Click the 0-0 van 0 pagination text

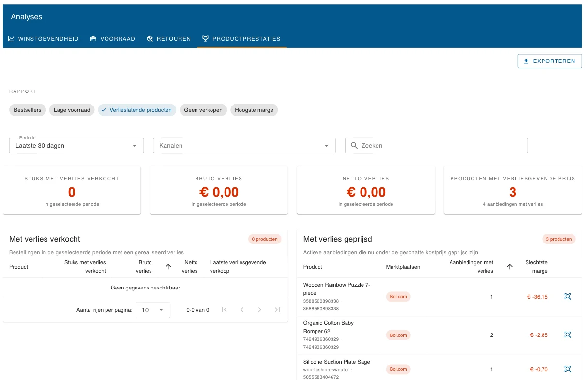point(198,310)
